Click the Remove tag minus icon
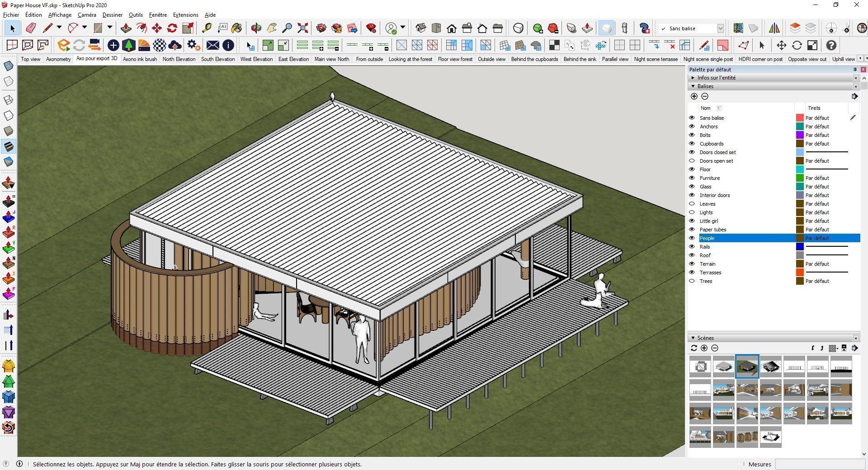Image resolution: width=868 pixels, height=470 pixels. point(705,96)
